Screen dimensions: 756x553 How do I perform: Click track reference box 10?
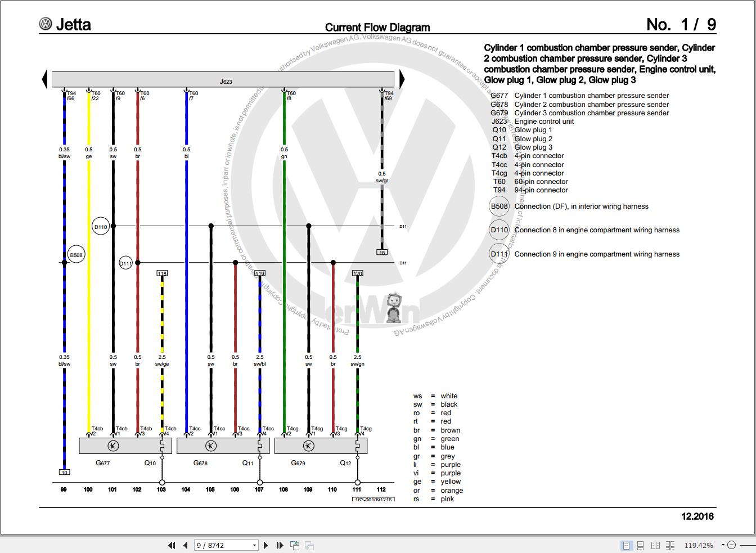(64, 473)
